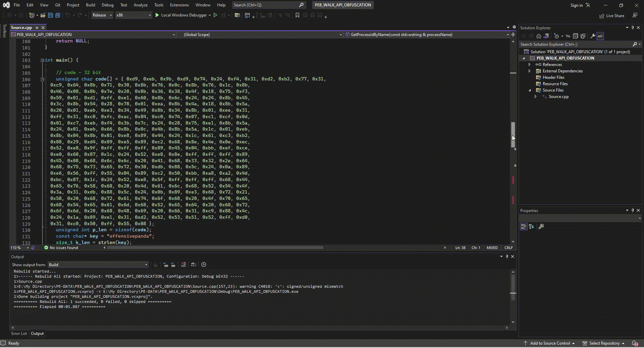
Task: Open the x86 platform dropdown
Action: tap(134, 15)
